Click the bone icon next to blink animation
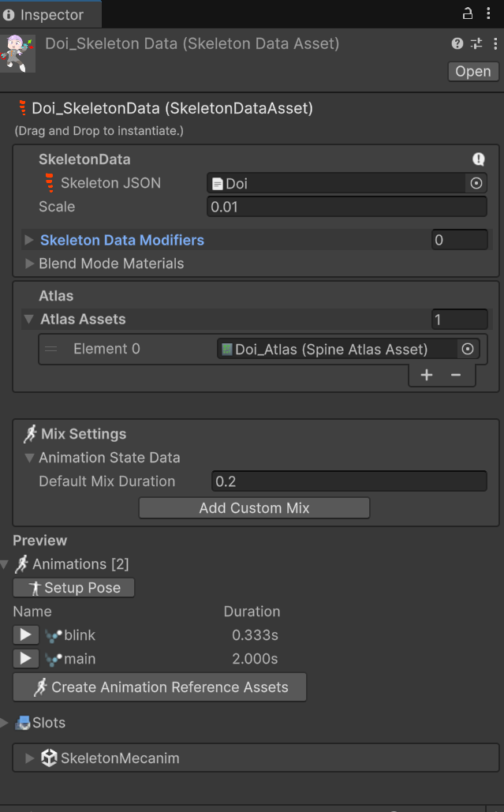 (x=52, y=634)
